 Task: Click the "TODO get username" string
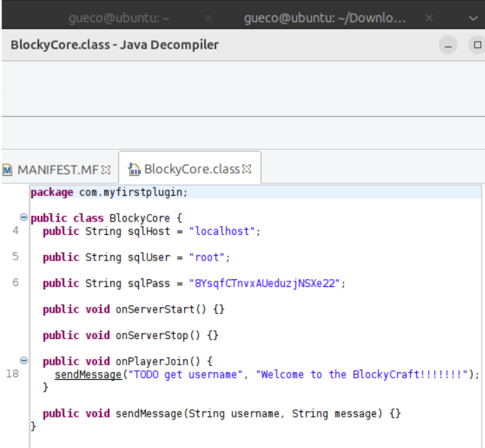[x=186, y=374]
